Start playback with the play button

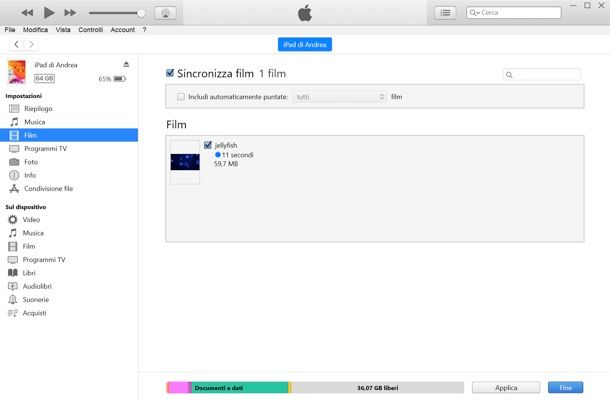pyautogui.click(x=49, y=13)
